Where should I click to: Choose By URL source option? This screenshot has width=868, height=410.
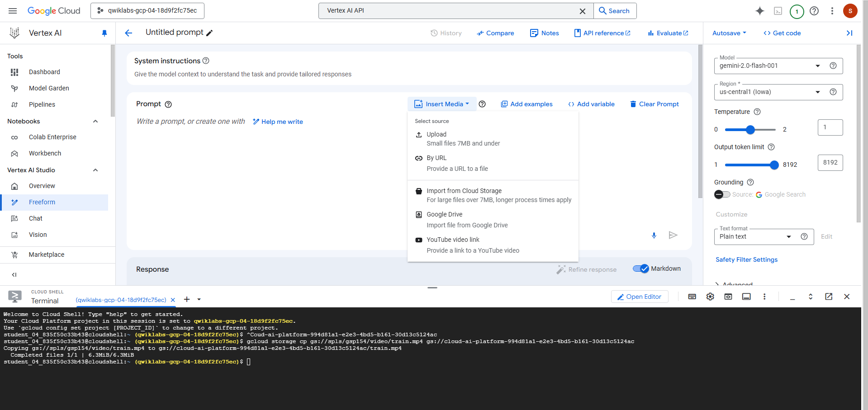(493, 163)
